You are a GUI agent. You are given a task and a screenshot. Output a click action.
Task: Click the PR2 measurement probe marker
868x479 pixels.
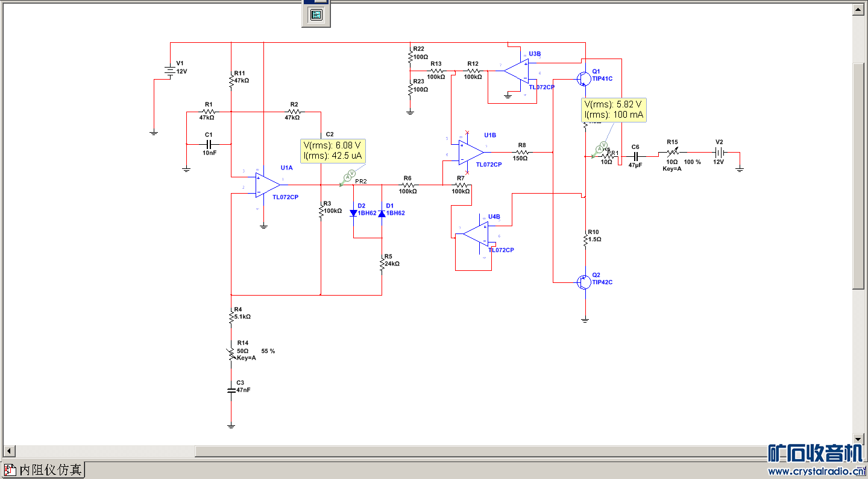(348, 177)
